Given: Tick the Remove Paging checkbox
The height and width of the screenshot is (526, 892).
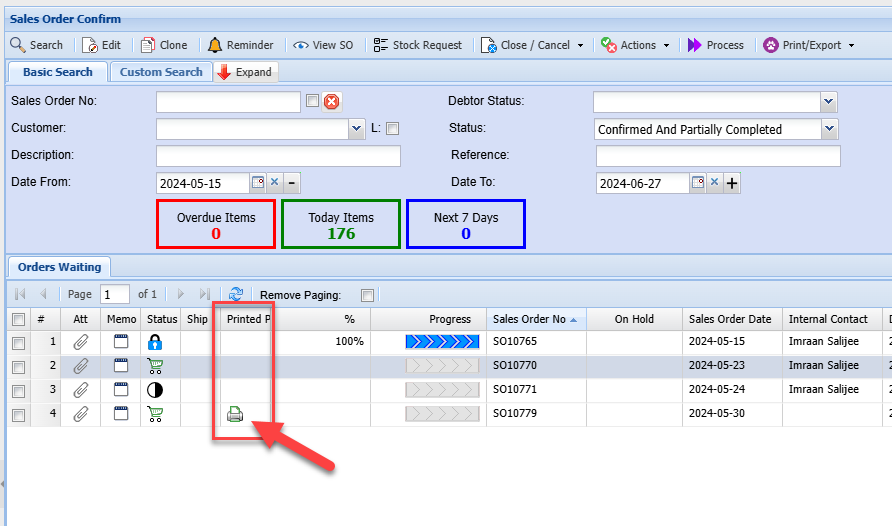Looking at the screenshot, I should click(368, 295).
